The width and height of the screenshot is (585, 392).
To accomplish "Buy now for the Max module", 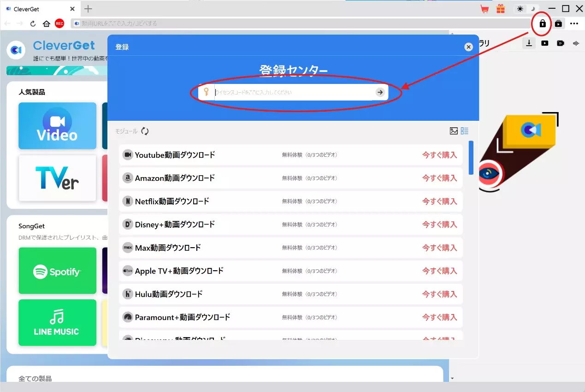I will (440, 248).
